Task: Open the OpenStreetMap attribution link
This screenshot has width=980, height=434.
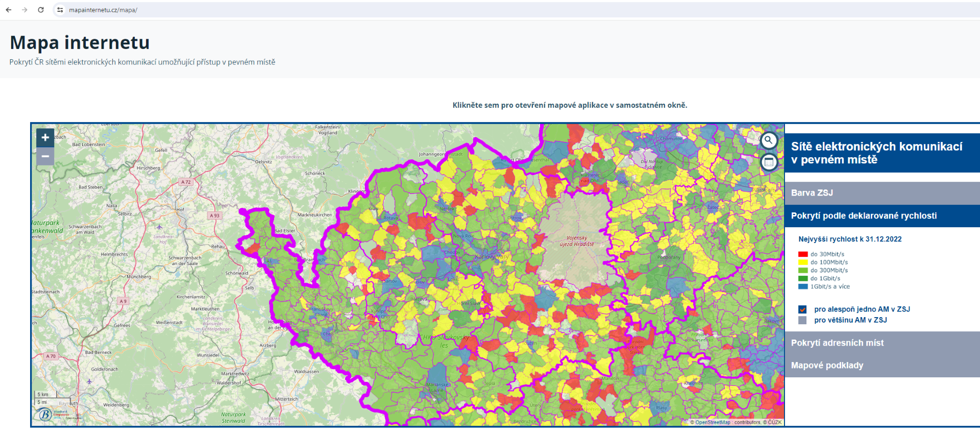Action: [x=713, y=422]
